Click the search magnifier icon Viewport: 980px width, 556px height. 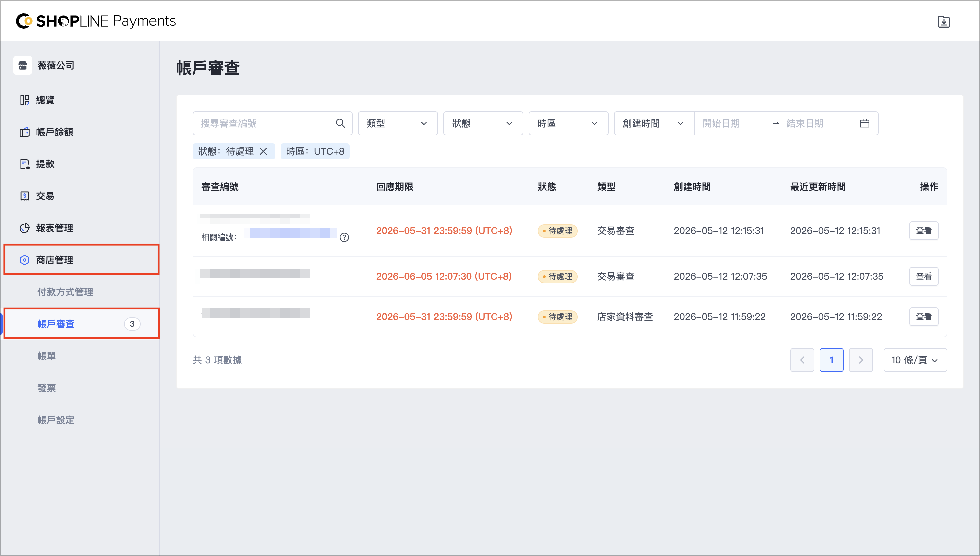click(x=340, y=123)
